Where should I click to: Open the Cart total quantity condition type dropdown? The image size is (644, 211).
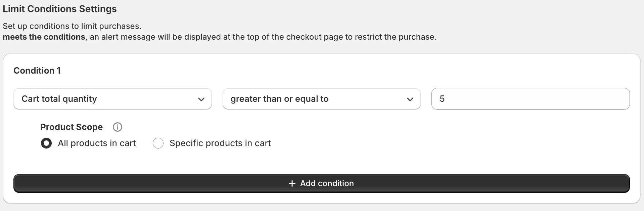pos(112,99)
